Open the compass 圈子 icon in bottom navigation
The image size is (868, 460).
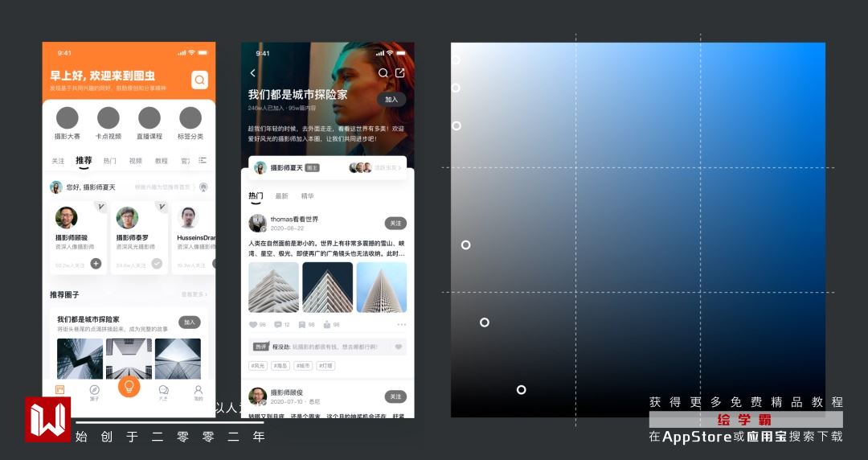point(94,390)
